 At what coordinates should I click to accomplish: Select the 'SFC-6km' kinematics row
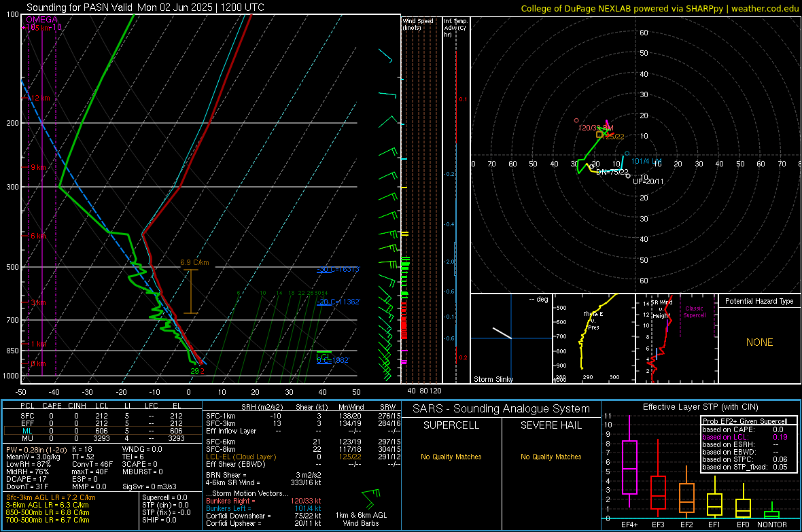click(x=303, y=442)
